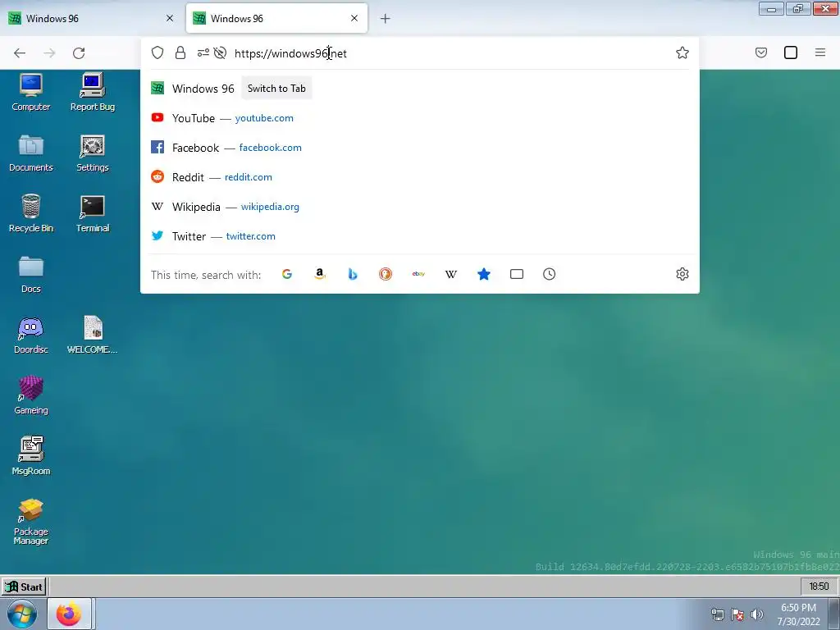Bookmark this page with the star
Viewport: 840px width, 630px height.
point(682,52)
